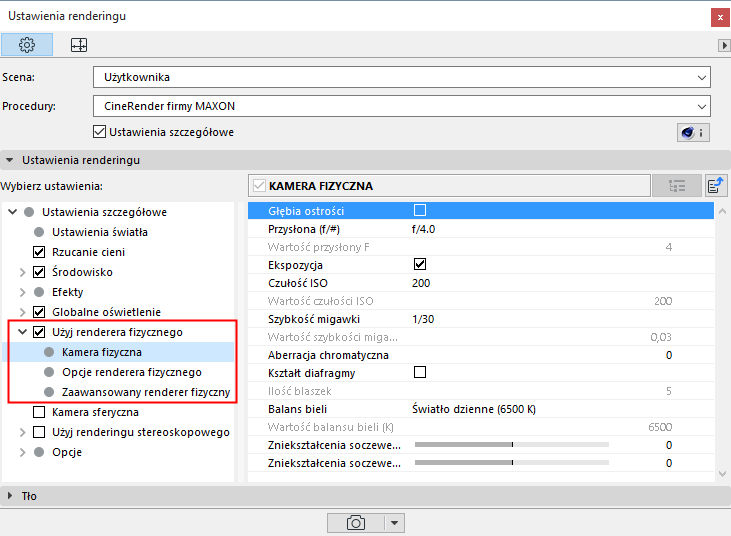Open the gear settings tab
731x536 pixels.
point(27,45)
